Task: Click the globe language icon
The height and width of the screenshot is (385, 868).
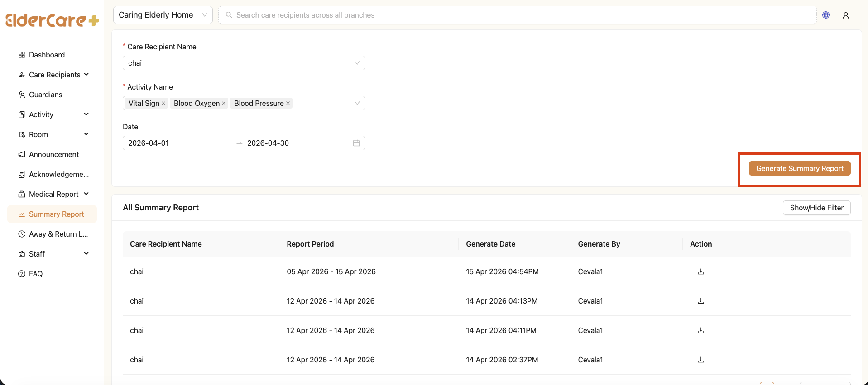Action: point(826,15)
